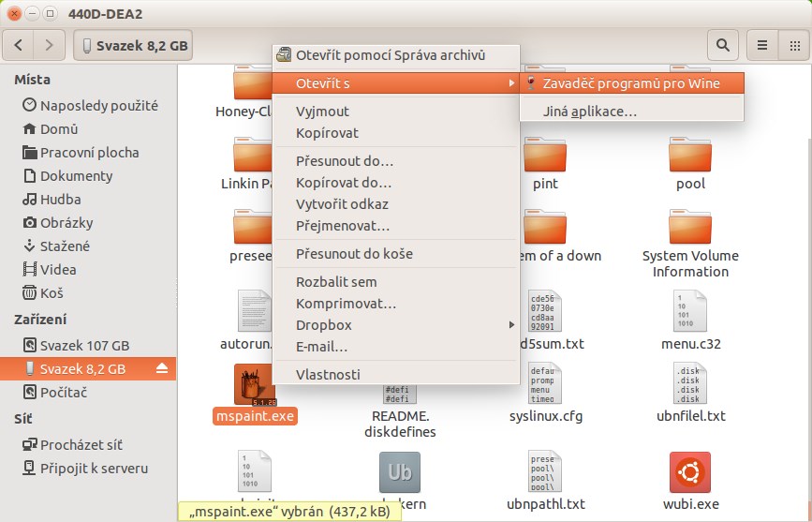Viewport: 812px width, 522px height.
Task: Open Naposledy použité in sidebar
Action: click(x=90, y=105)
